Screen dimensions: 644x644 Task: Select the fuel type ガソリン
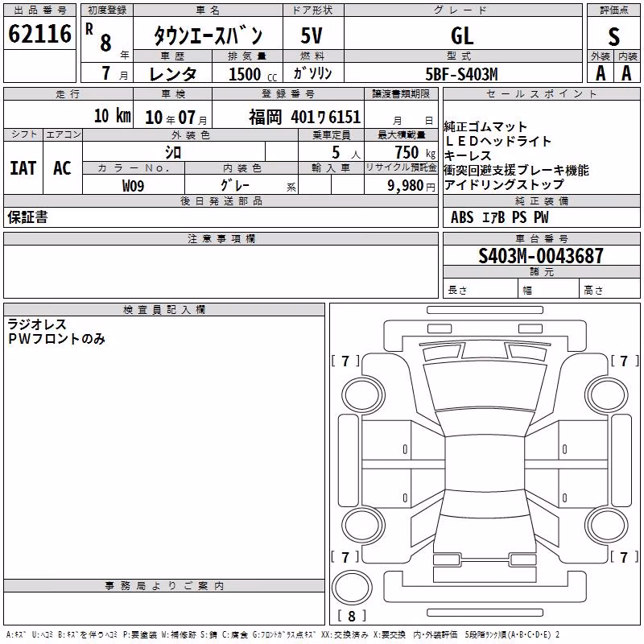point(312,73)
